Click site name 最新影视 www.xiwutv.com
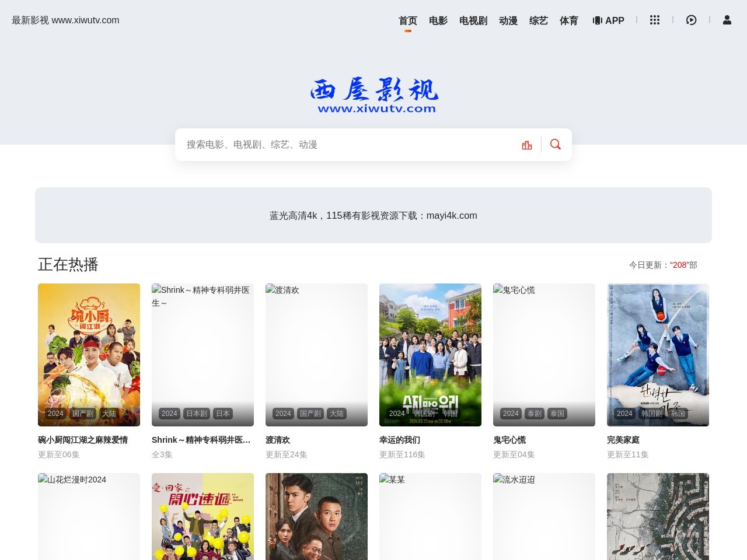 click(x=65, y=20)
